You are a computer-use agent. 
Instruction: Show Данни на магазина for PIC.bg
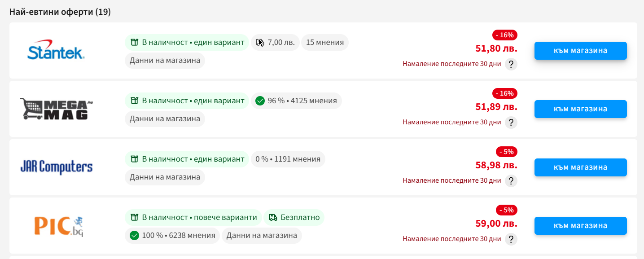(262, 236)
